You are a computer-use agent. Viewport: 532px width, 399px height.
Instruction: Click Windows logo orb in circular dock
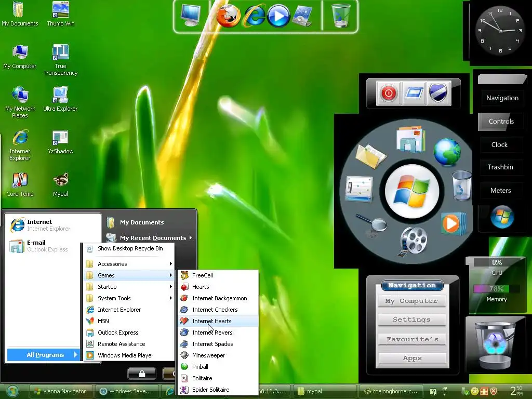412,191
